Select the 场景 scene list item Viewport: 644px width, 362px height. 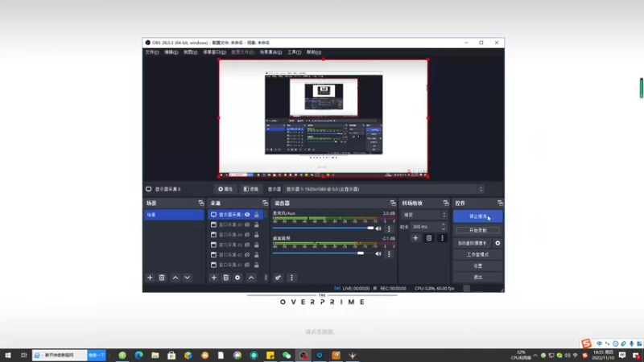(x=174, y=215)
